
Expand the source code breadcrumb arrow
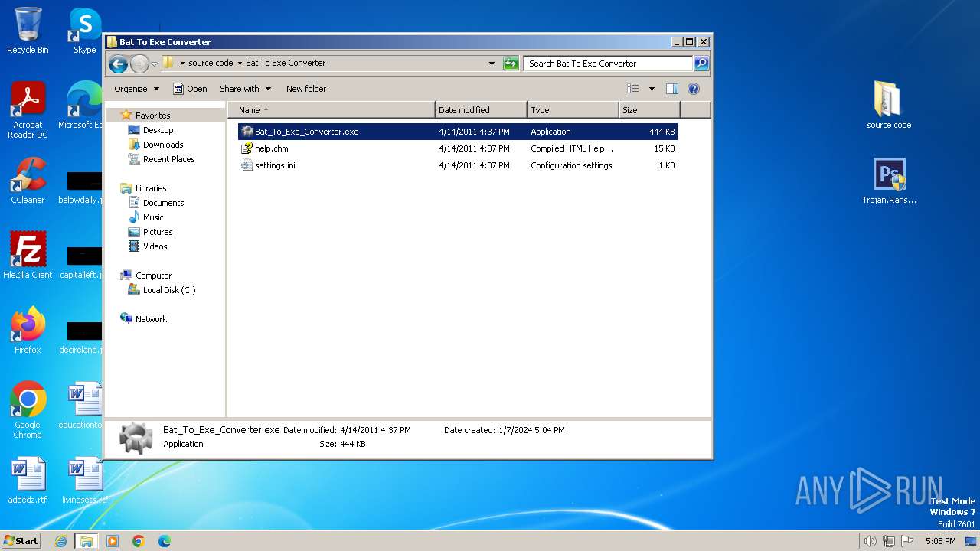[x=240, y=64]
